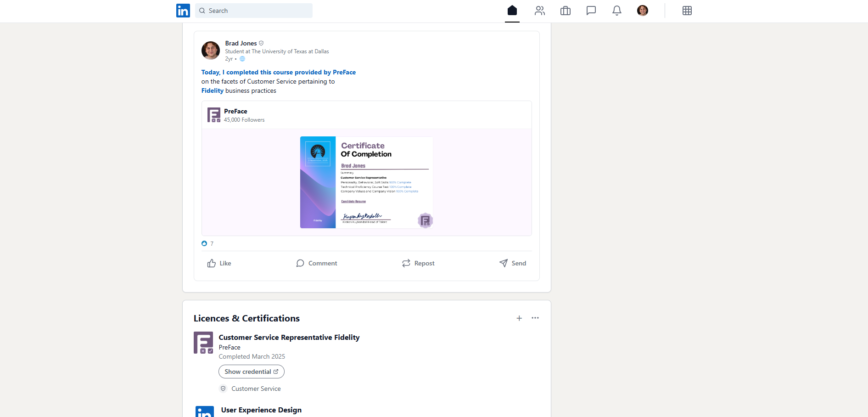This screenshot has width=868, height=417.
Task: Open Licences & Certifications more options menu
Action: click(x=535, y=318)
